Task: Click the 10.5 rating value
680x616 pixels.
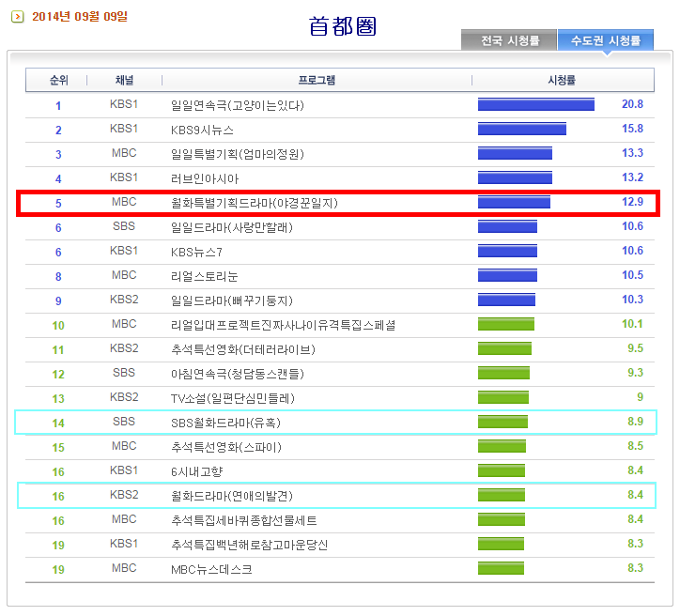Action: click(x=632, y=275)
